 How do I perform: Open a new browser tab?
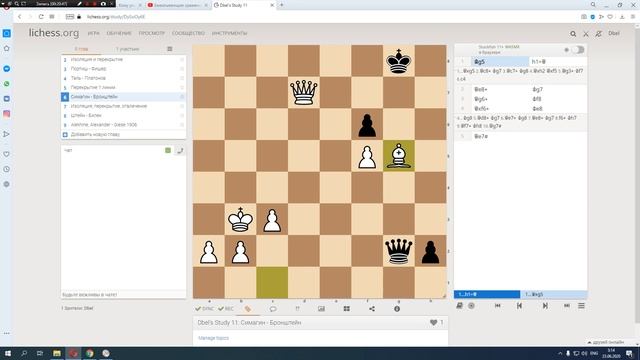282,5
